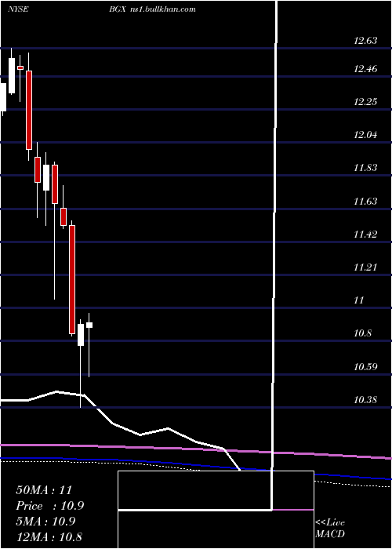The image size is (392, 549).
Task: Click the 5MA : 10.9 readout
Action: (45, 522)
